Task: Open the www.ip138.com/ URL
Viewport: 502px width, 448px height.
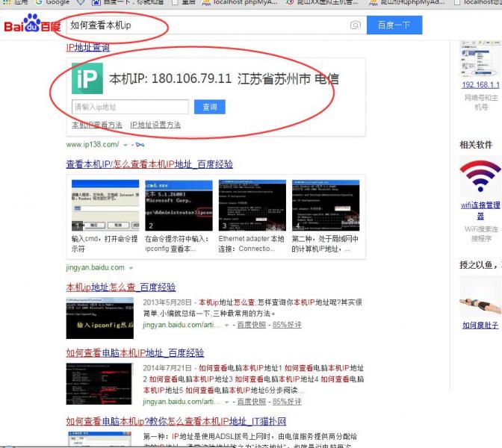Action: [x=93, y=145]
